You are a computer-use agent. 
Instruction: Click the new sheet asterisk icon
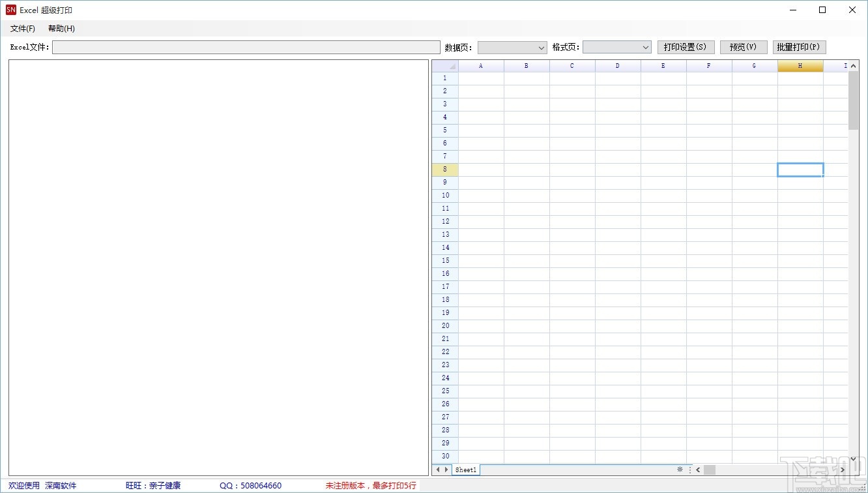pyautogui.click(x=680, y=470)
